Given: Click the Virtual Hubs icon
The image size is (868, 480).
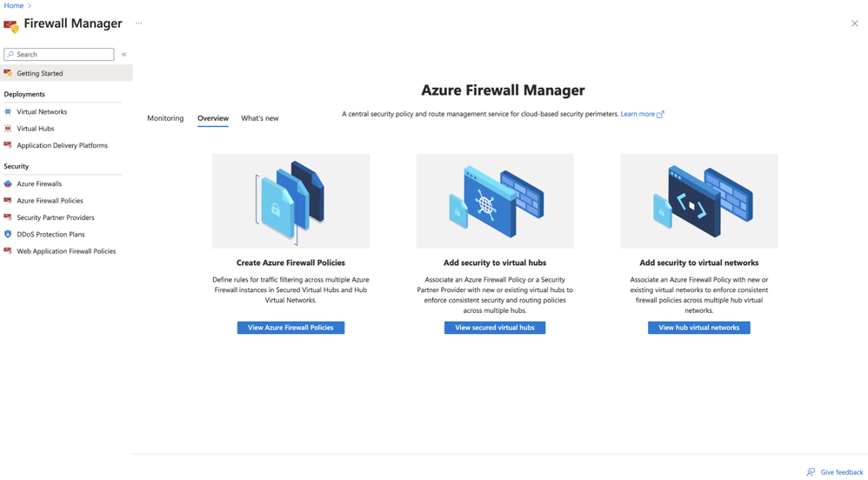Looking at the screenshot, I should click(8, 129).
